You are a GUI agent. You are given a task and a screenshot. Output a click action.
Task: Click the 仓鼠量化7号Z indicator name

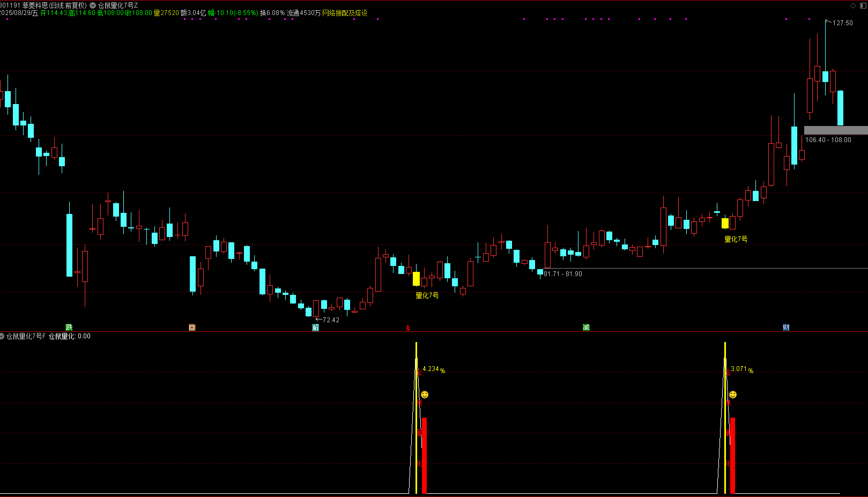click(118, 5)
